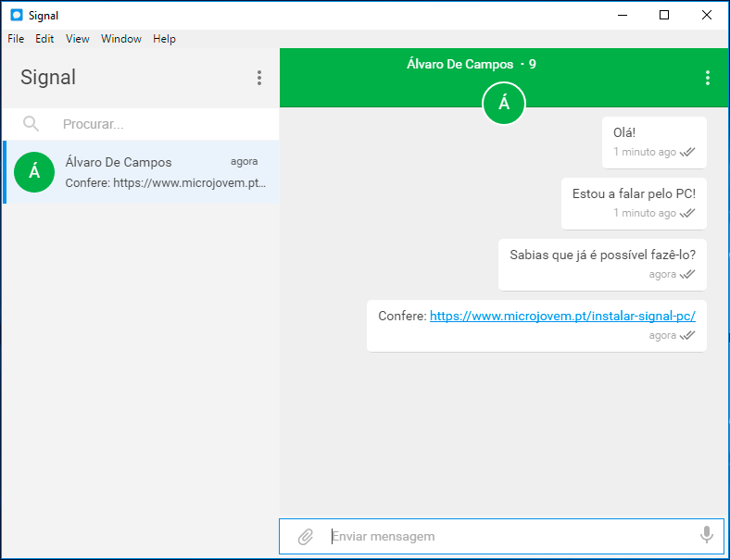Open the Edit menu
The height and width of the screenshot is (560, 730).
click(x=44, y=39)
